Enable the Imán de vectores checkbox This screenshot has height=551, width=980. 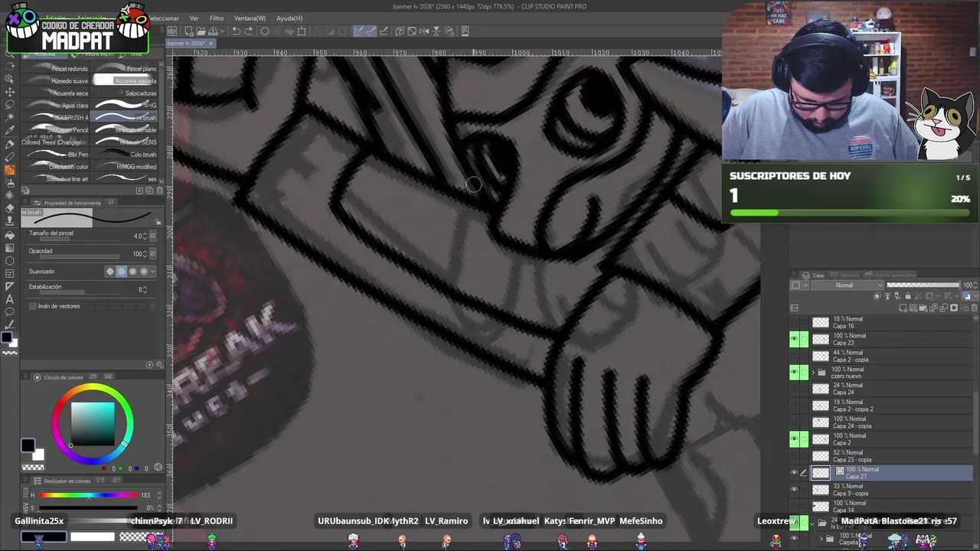(32, 306)
